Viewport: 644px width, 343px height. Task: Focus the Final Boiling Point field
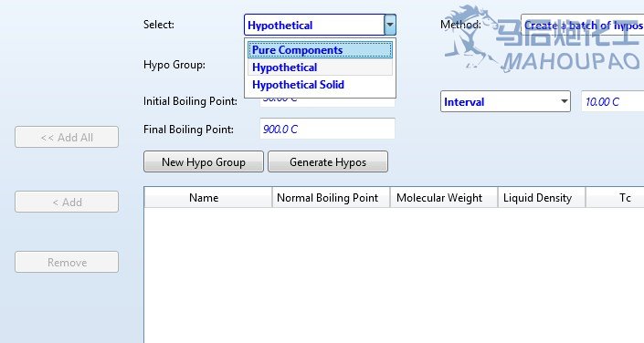pos(327,129)
